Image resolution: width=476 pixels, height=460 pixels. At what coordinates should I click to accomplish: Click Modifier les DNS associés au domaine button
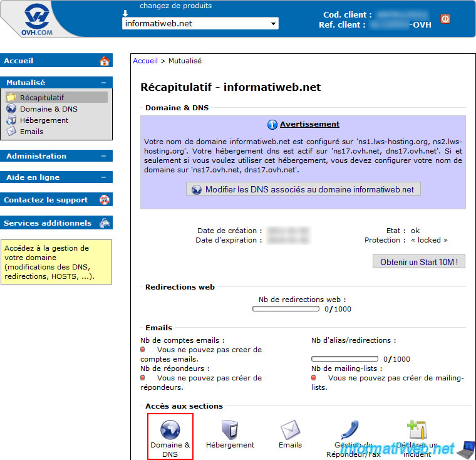pyautogui.click(x=303, y=189)
